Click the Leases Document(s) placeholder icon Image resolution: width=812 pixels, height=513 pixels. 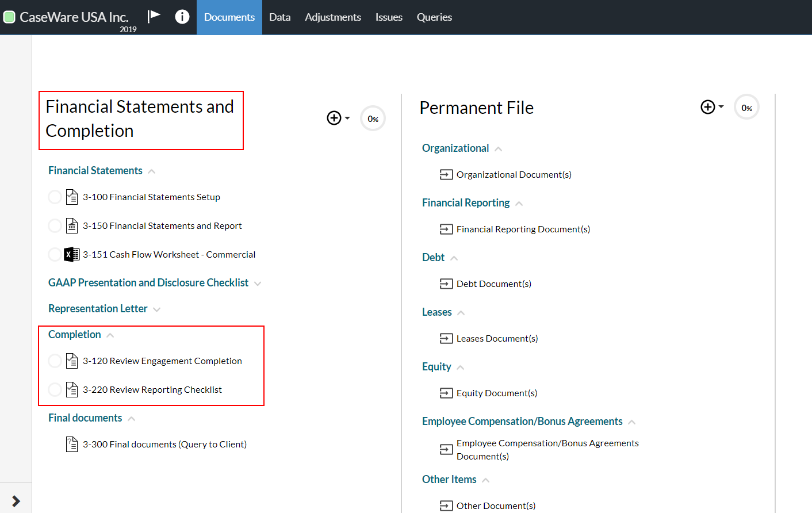[x=446, y=338]
